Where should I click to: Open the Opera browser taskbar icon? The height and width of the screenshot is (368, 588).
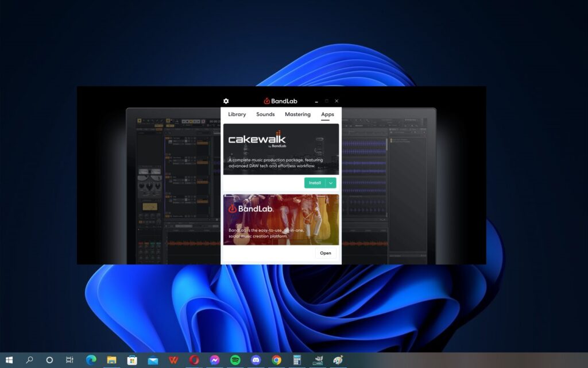pos(194,360)
